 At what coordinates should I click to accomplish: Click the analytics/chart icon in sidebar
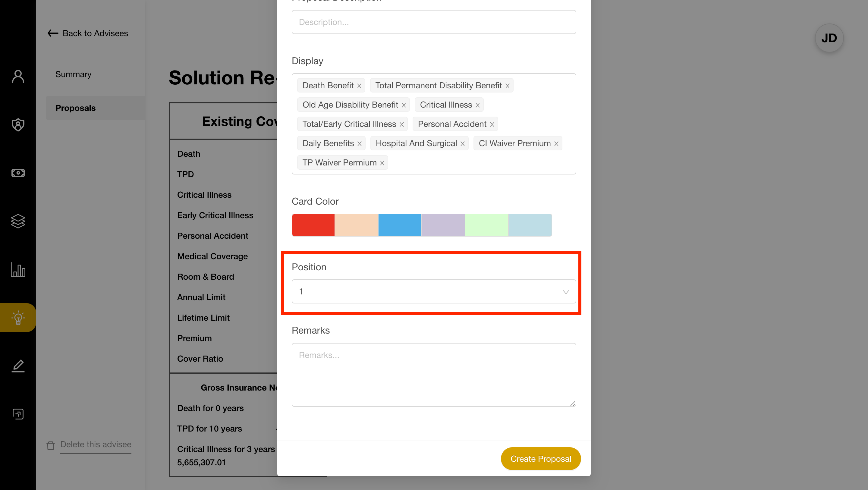pyautogui.click(x=18, y=270)
